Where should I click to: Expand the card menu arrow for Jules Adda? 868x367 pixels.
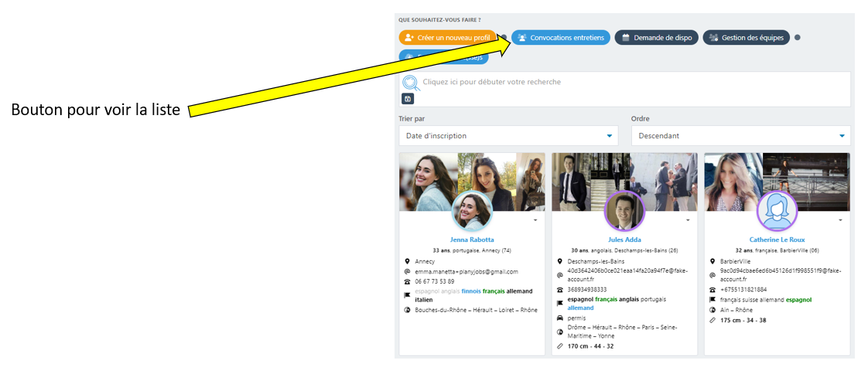point(689,221)
